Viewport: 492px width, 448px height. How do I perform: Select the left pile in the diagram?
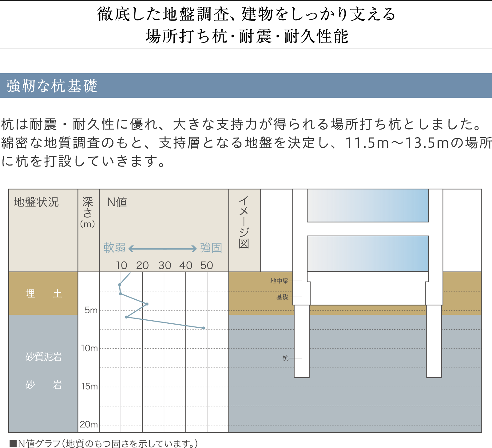pos(302,341)
